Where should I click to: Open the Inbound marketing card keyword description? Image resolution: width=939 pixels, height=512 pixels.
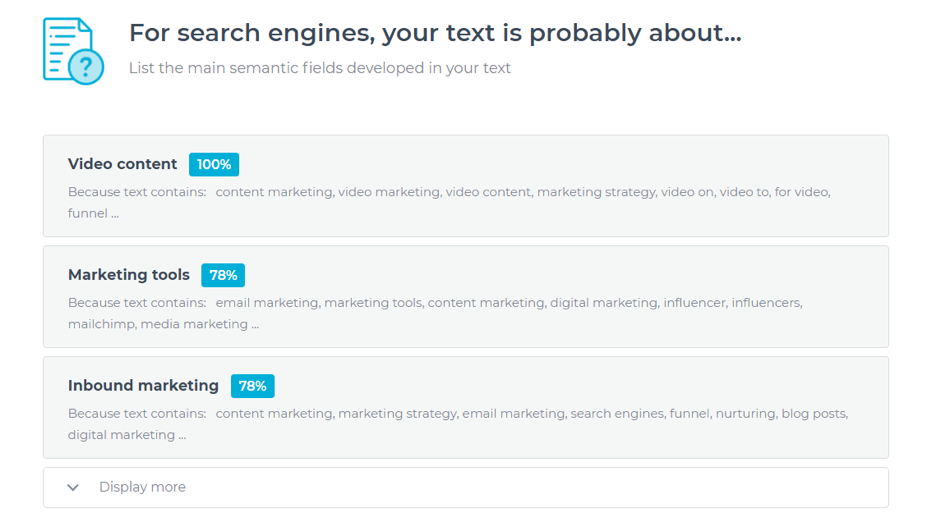tap(458, 424)
